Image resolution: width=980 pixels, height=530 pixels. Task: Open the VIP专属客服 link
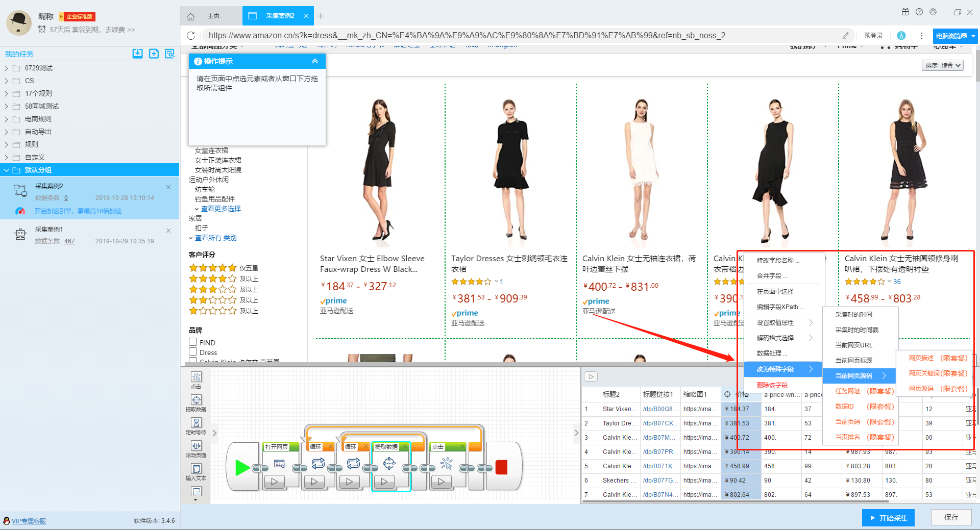coord(29,521)
